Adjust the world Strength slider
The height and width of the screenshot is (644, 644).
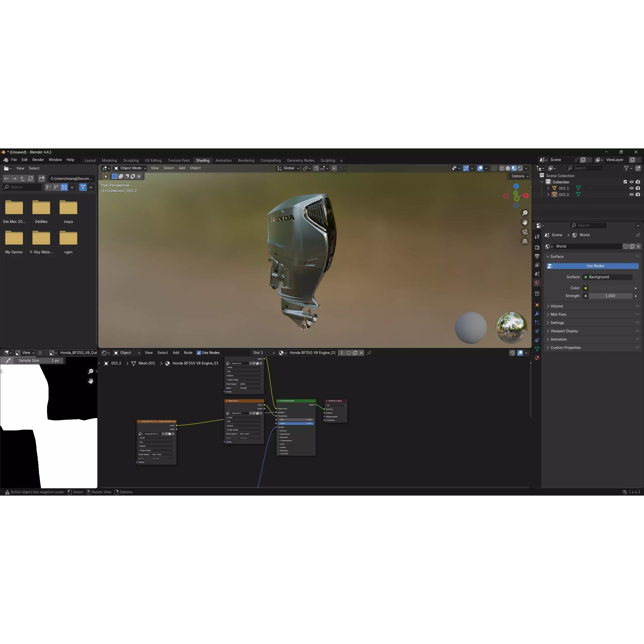coord(610,296)
